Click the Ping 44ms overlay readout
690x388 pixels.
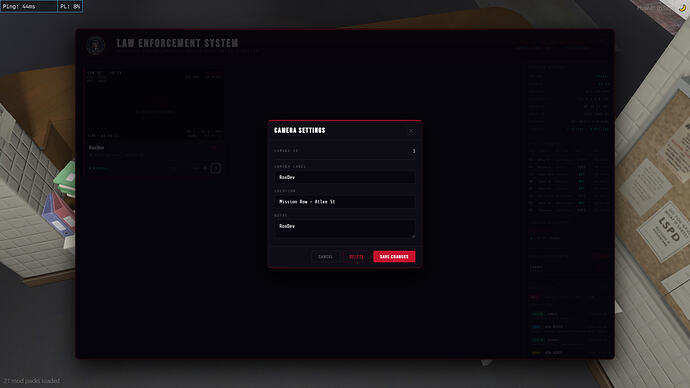pos(29,6)
